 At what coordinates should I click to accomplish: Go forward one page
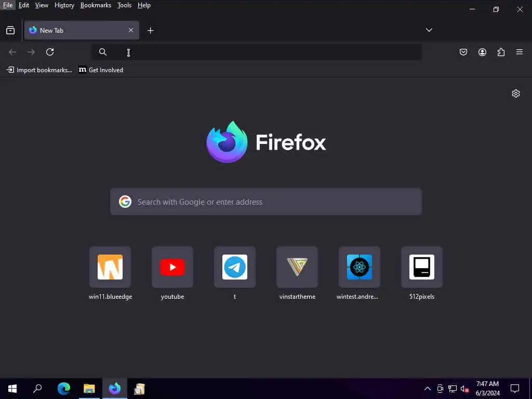click(x=31, y=52)
